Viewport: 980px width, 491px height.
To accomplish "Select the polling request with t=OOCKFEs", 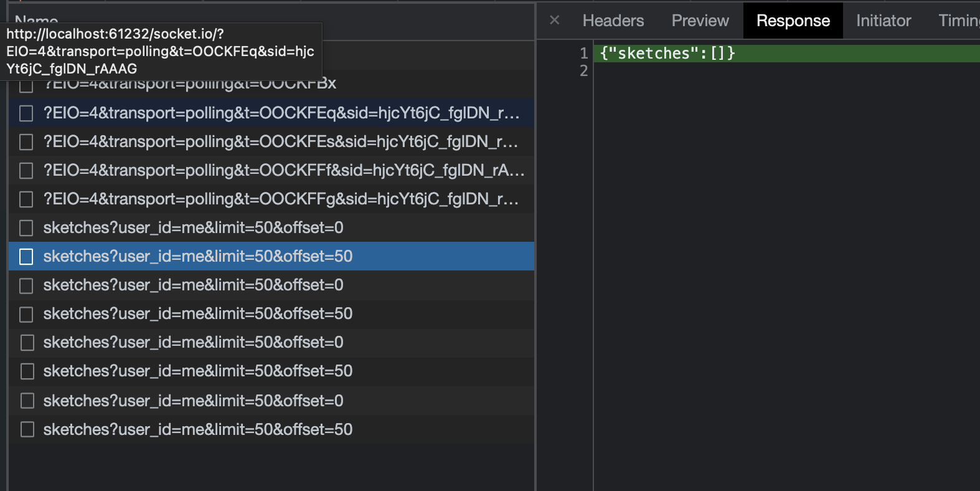I will coord(271,141).
